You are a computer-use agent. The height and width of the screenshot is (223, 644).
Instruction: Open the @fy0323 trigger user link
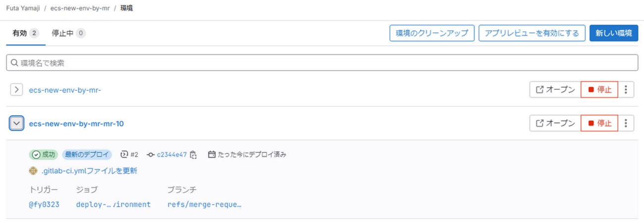(x=44, y=204)
